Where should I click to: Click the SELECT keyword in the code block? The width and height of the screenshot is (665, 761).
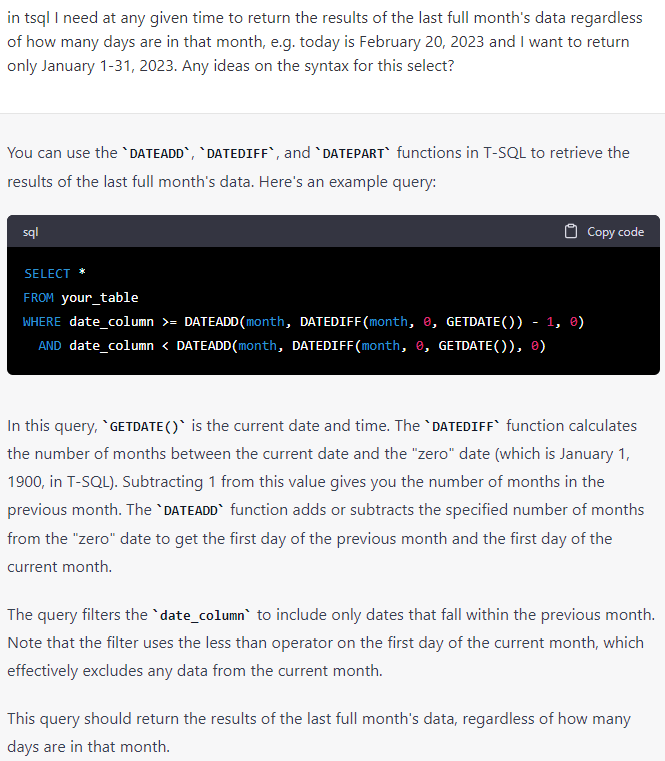coord(47,273)
